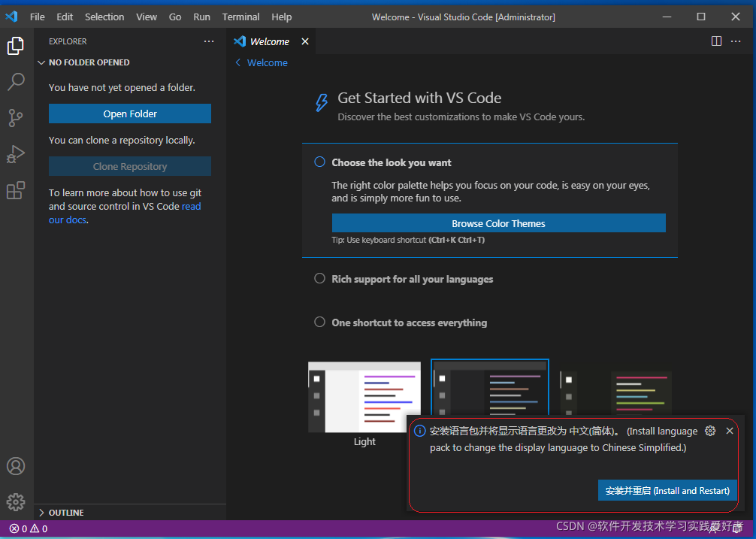The width and height of the screenshot is (756, 539).
Task: Select 'One shortcut to access everything' step
Action: [401, 322]
